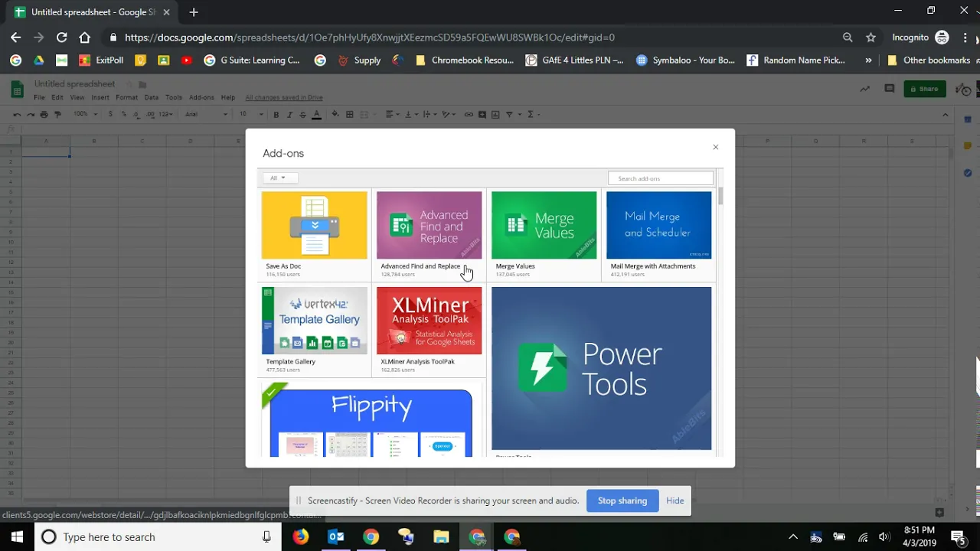Reload the current page
The image size is (980, 551).
coord(62,37)
